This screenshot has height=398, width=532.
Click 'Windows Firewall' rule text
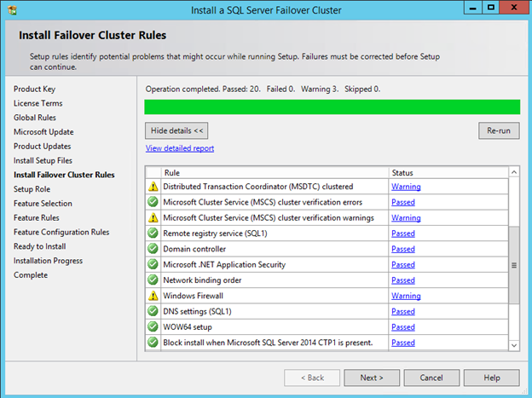[193, 296]
